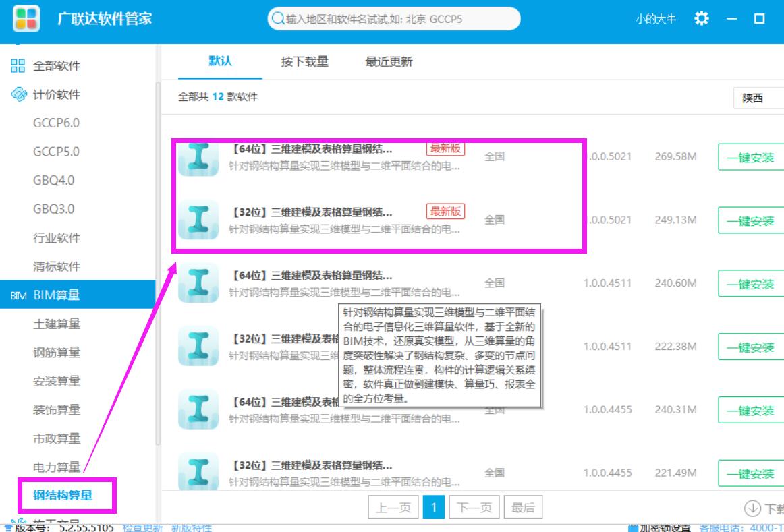Switch to the 按下载量 tab

(x=304, y=61)
